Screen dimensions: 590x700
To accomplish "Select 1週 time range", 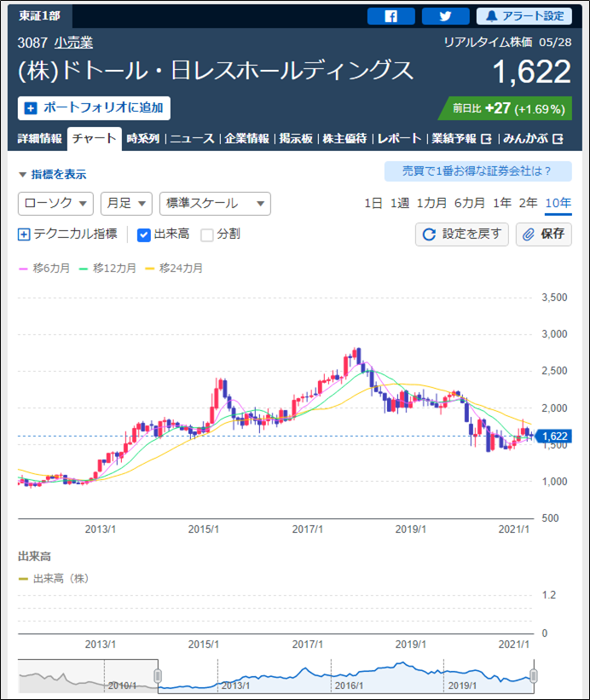I will click(x=399, y=203).
